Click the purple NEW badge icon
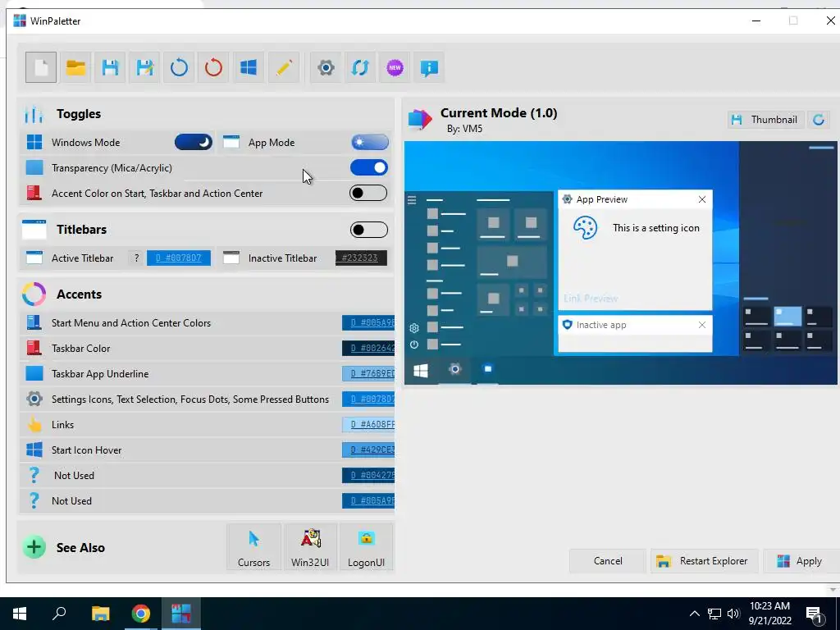840x630 pixels. 395,67
